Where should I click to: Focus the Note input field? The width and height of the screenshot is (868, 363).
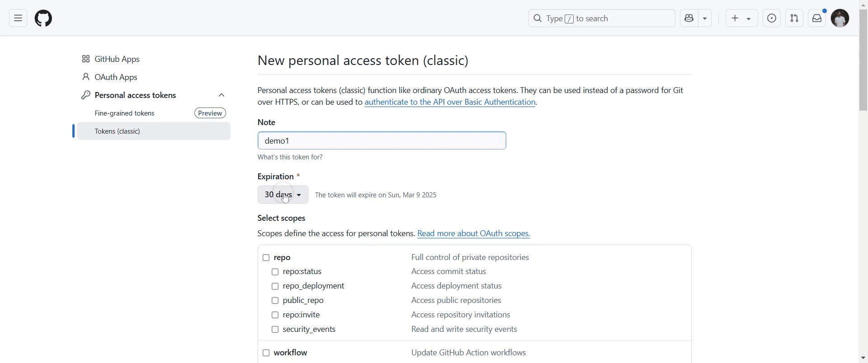click(x=382, y=141)
